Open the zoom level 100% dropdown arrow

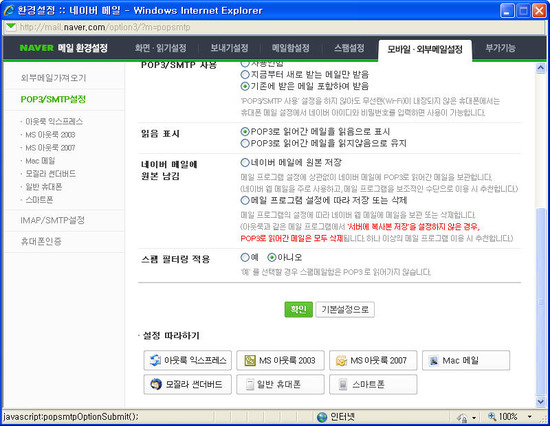pos(530,417)
